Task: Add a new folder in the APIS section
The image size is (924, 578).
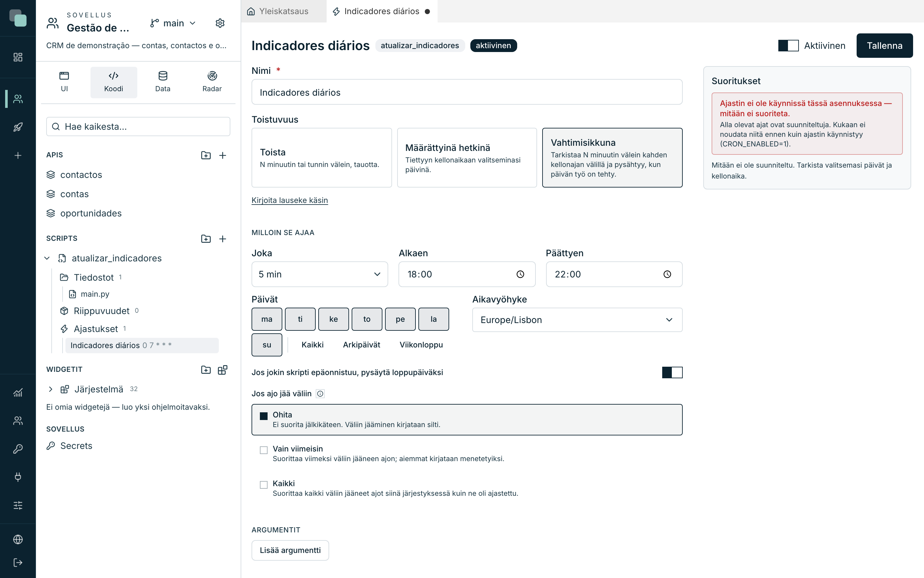Action: [x=206, y=155]
